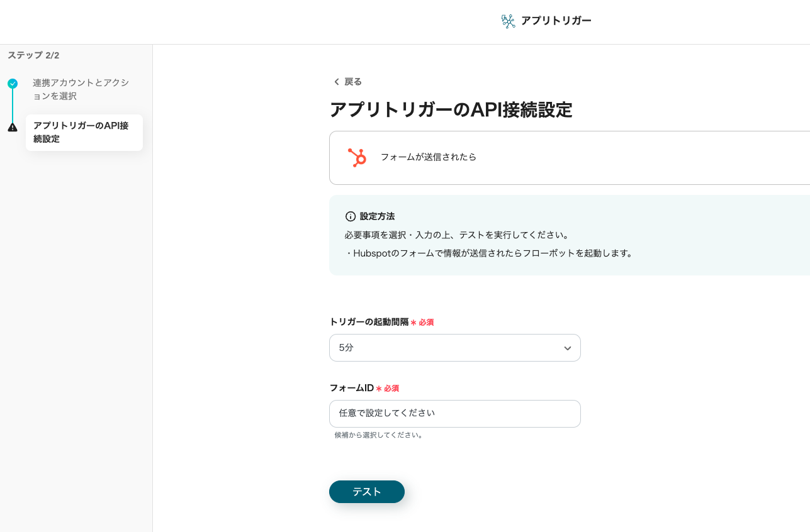Click the orange HubSpot logo icon
Image resolution: width=810 pixels, height=532 pixels.
tap(357, 157)
